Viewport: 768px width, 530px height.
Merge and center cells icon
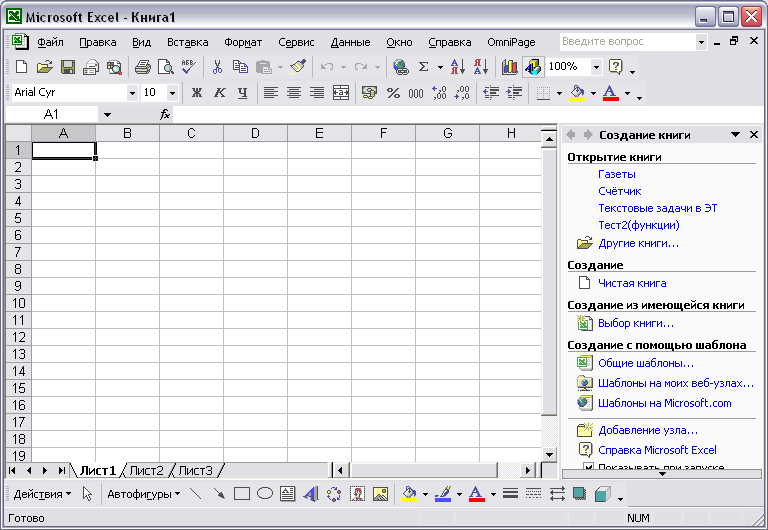(340, 93)
